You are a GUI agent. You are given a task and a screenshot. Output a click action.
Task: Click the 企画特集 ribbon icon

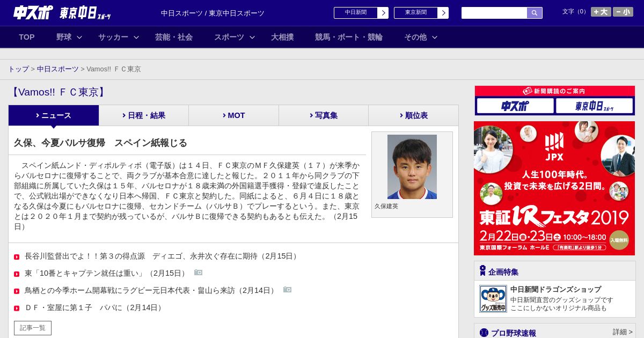482,271
